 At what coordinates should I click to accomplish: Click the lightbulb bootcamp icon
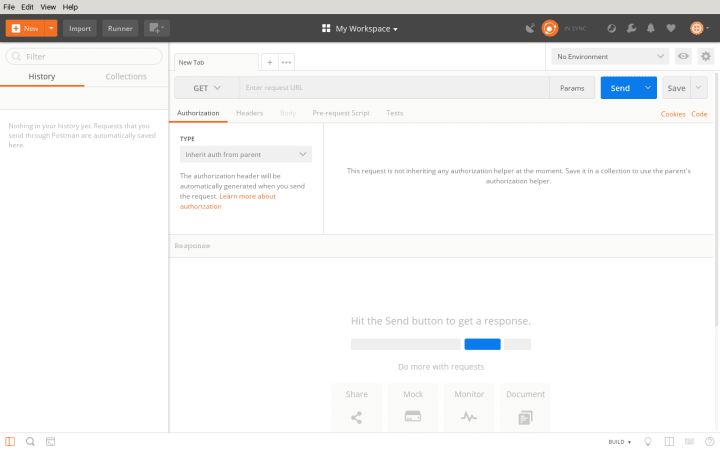click(x=648, y=441)
